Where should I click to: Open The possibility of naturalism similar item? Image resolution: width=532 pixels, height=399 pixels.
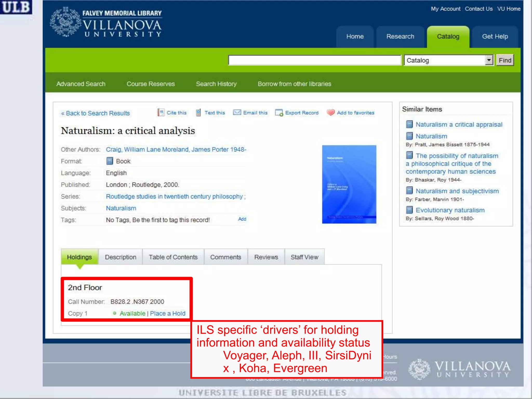point(452,164)
